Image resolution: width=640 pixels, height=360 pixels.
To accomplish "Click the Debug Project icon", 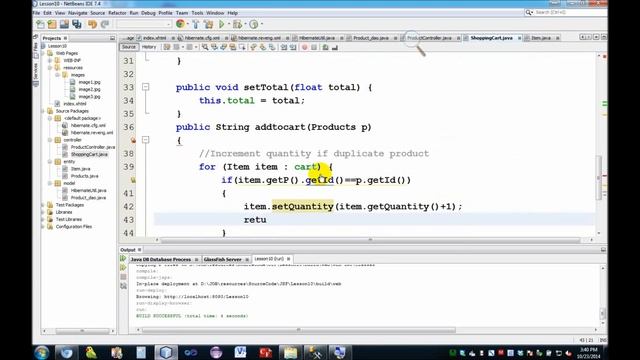I will coord(238,24).
